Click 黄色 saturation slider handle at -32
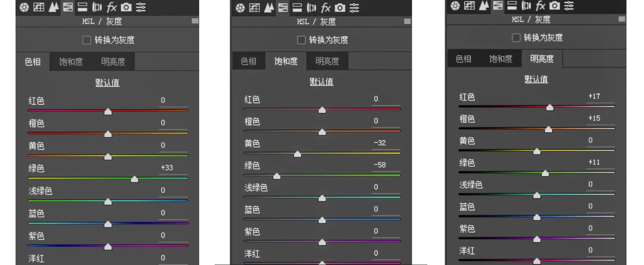This screenshot has height=265, width=644. (297, 154)
